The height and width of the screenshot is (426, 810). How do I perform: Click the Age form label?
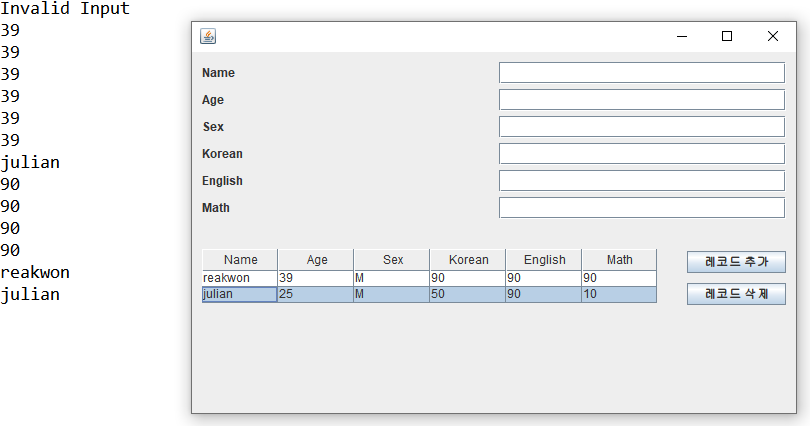(213, 100)
